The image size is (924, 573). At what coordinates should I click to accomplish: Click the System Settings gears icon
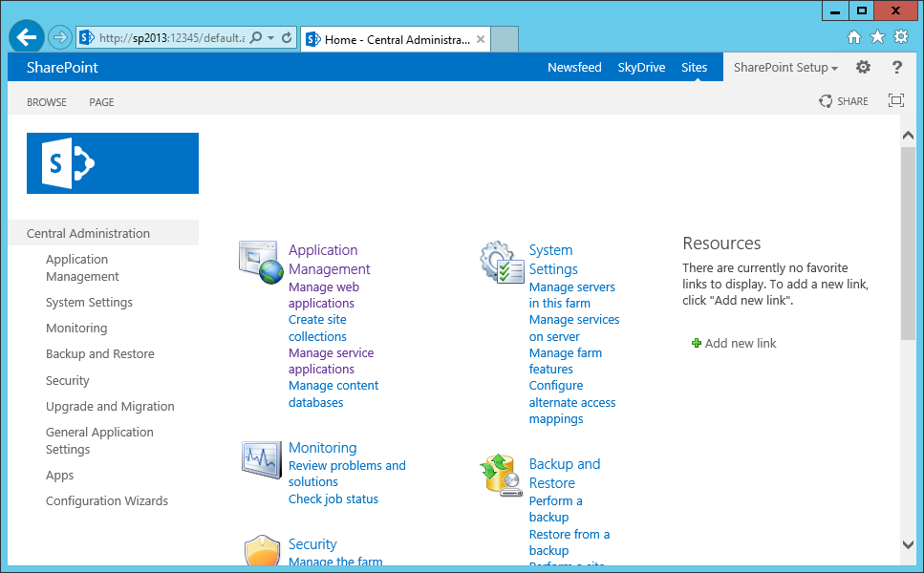coord(502,262)
